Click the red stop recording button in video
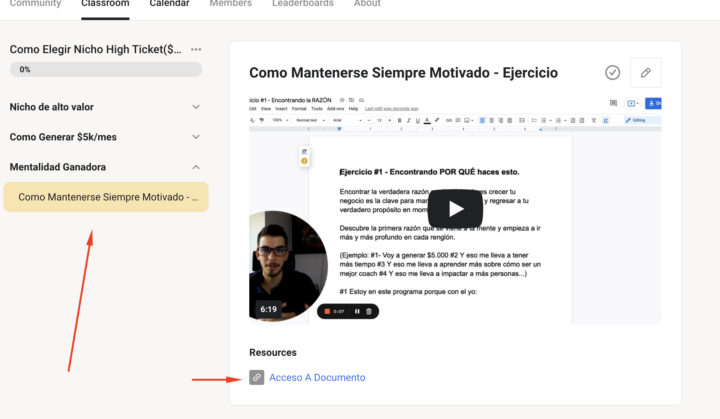 [x=327, y=311]
